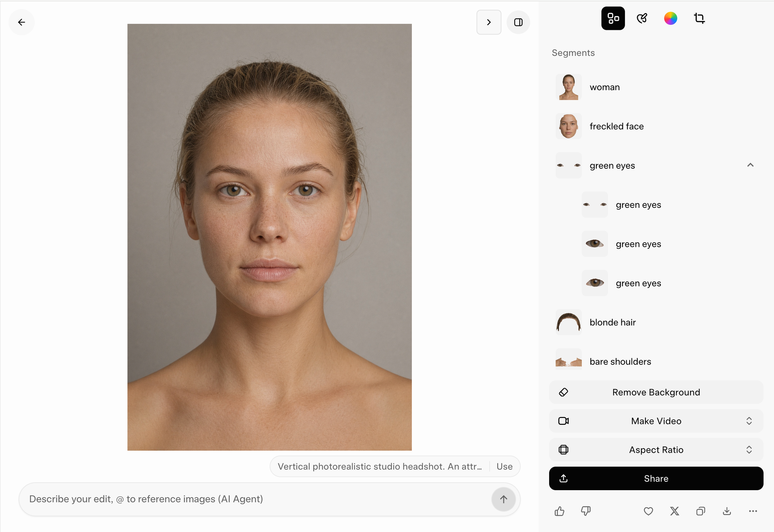This screenshot has height=532, width=774.
Task: Favorite the image with heart icon
Action: (648, 511)
